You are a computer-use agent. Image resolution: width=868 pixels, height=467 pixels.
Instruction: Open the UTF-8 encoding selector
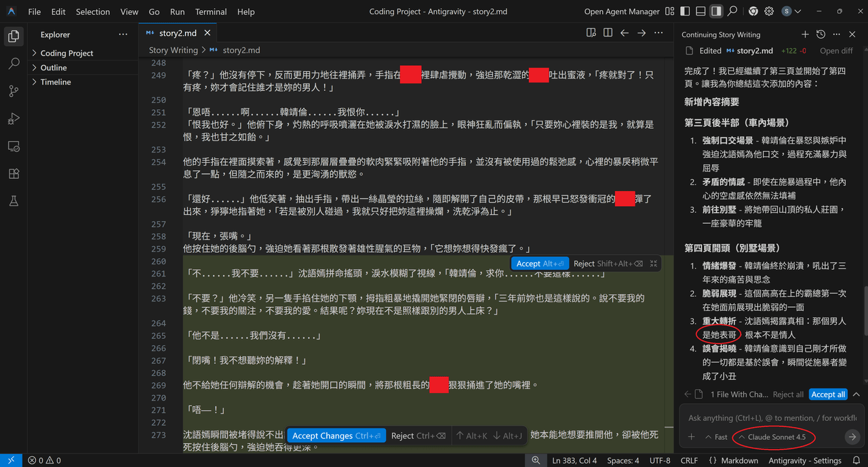[659, 460]
